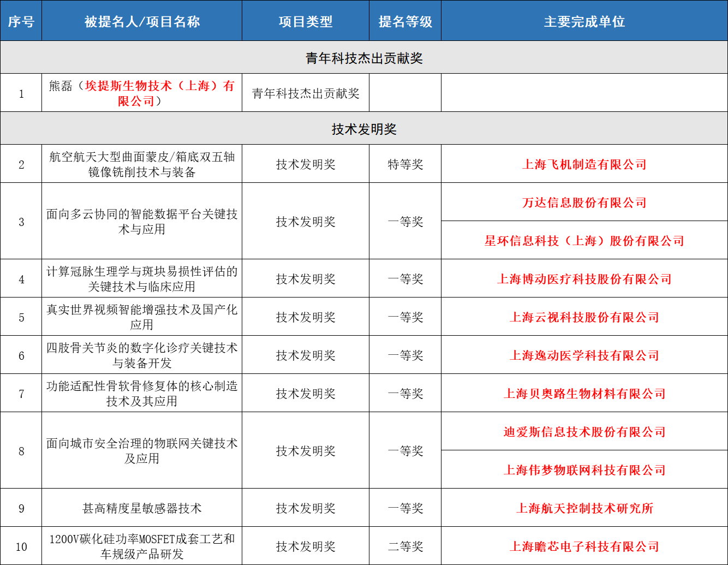This screenshot has height=565, width=728.
Task: Select the 被提名人/项目名称 column header
Action: click(142, 21)
